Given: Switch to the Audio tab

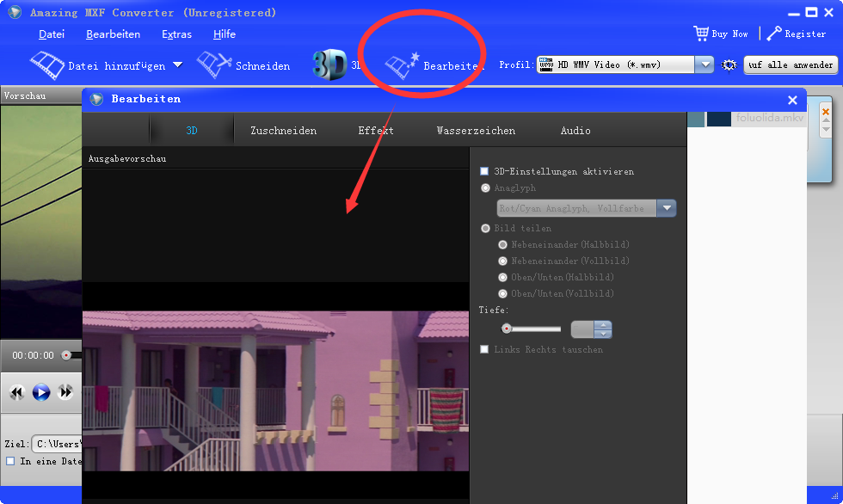Looking at the screenshot, I should pos(575,131).
